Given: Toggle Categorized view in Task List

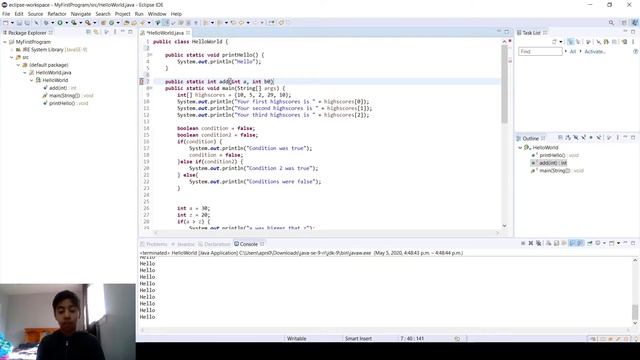Looking at the screenshot, I should point(570,42).
